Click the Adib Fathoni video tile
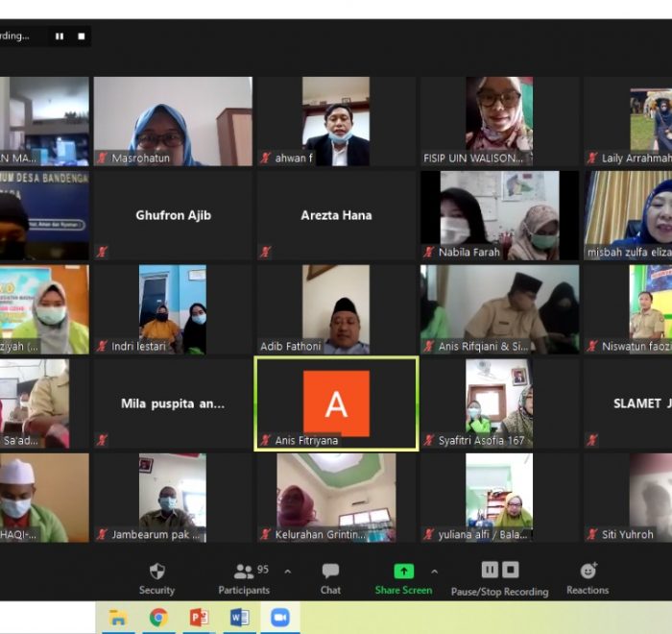The image size is (672, 634). click(336, 309)
